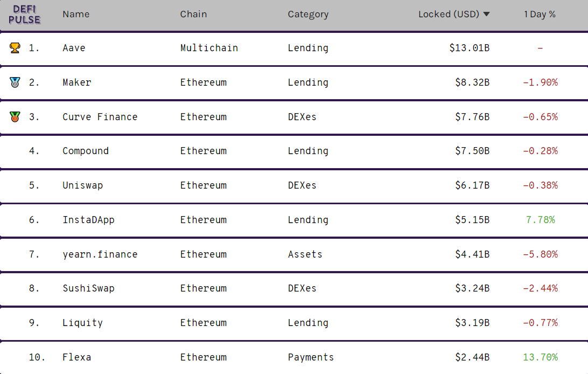This screenshot has width=588, height=374.
Task: Open the Liquity project page
Action: 82,323
